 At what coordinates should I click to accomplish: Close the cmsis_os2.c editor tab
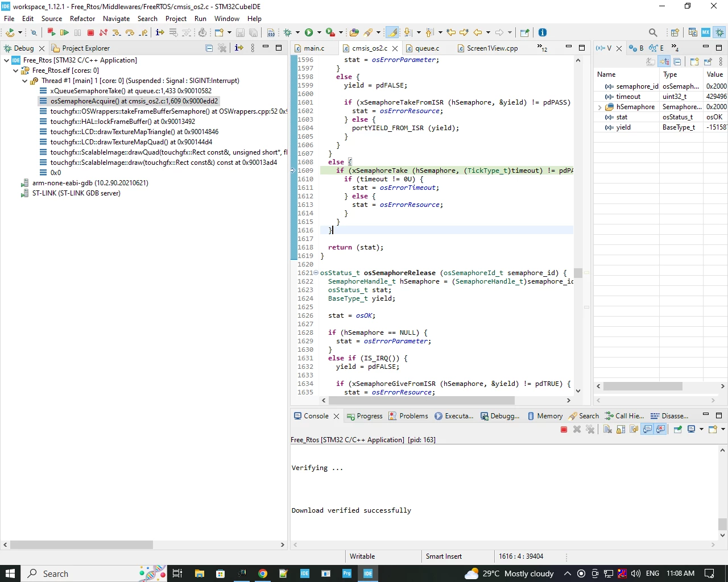[x=395, y=49]
